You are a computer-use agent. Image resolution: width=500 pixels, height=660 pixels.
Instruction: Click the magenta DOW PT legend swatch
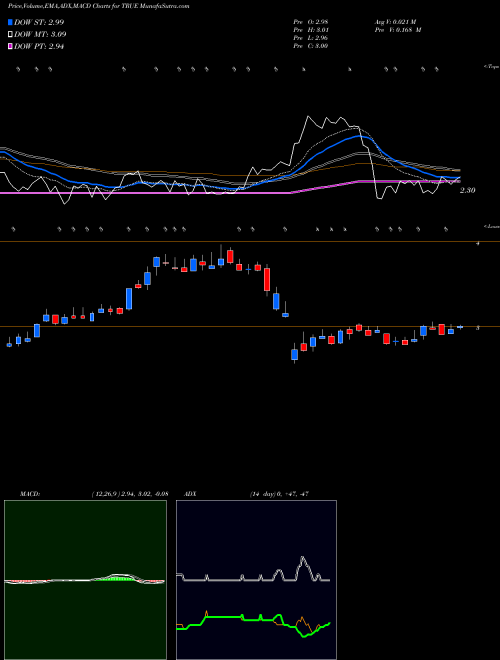tap(11, 47)
